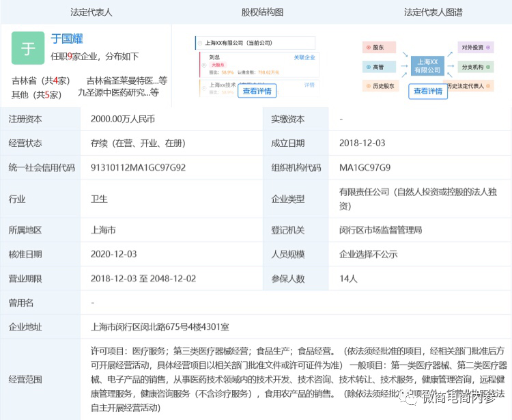Image resolution: width=512 pixels, height=420 pixels.
Task: Select the 对外投资 node in the graph
Action: click(476, 47)
